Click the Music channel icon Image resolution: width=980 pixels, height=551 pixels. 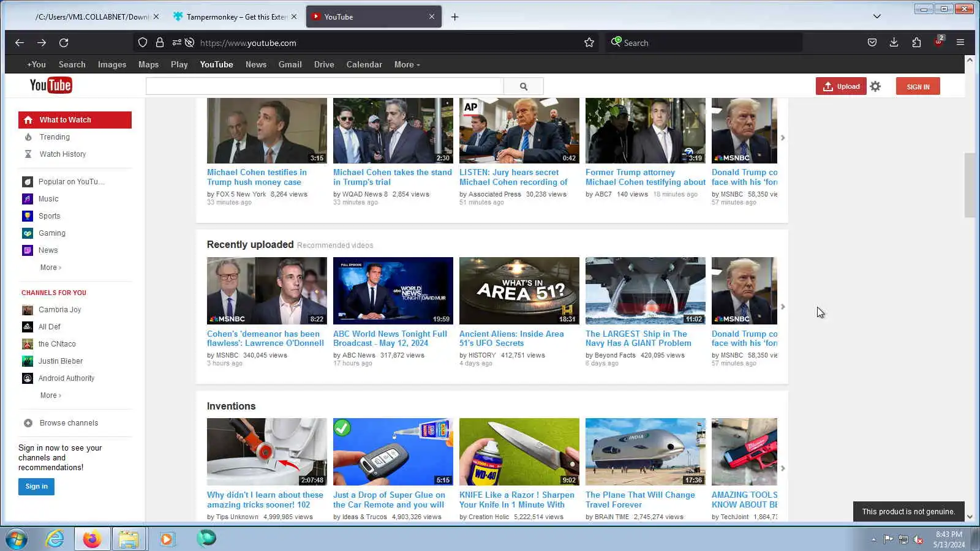click(28, 199)
